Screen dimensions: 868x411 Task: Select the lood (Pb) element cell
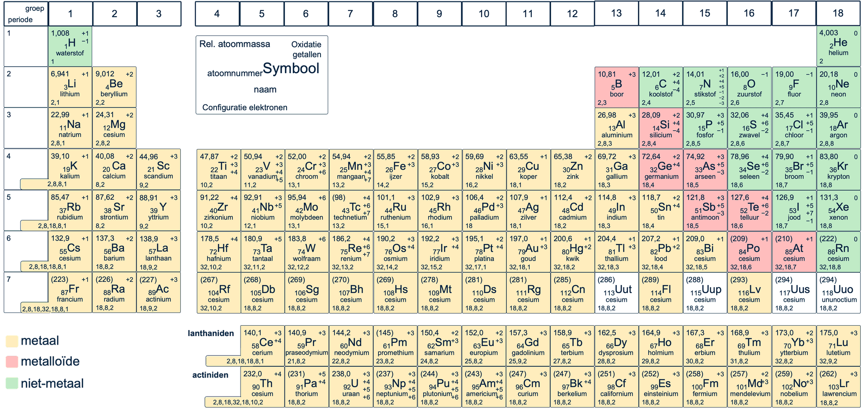click(661, 252)
